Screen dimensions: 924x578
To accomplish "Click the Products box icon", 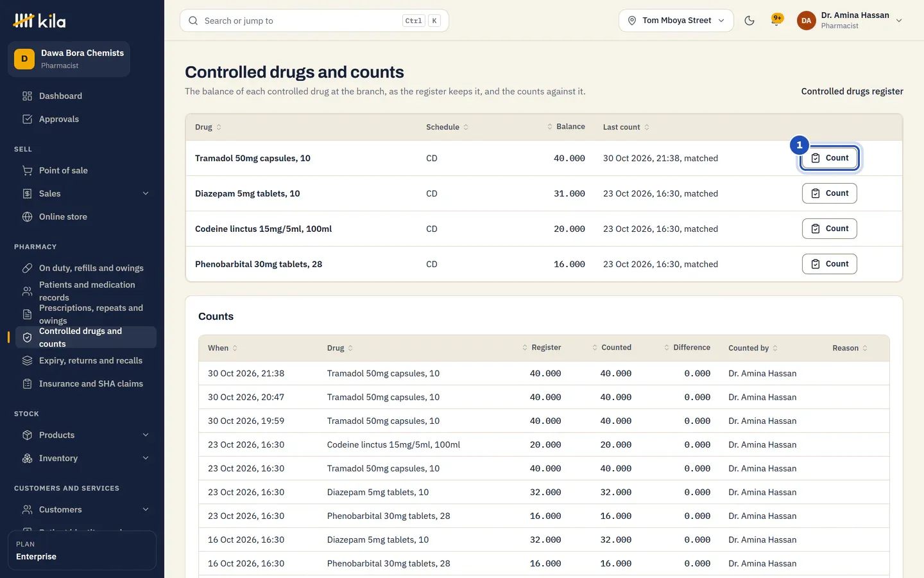I will (x=27, y=435).
